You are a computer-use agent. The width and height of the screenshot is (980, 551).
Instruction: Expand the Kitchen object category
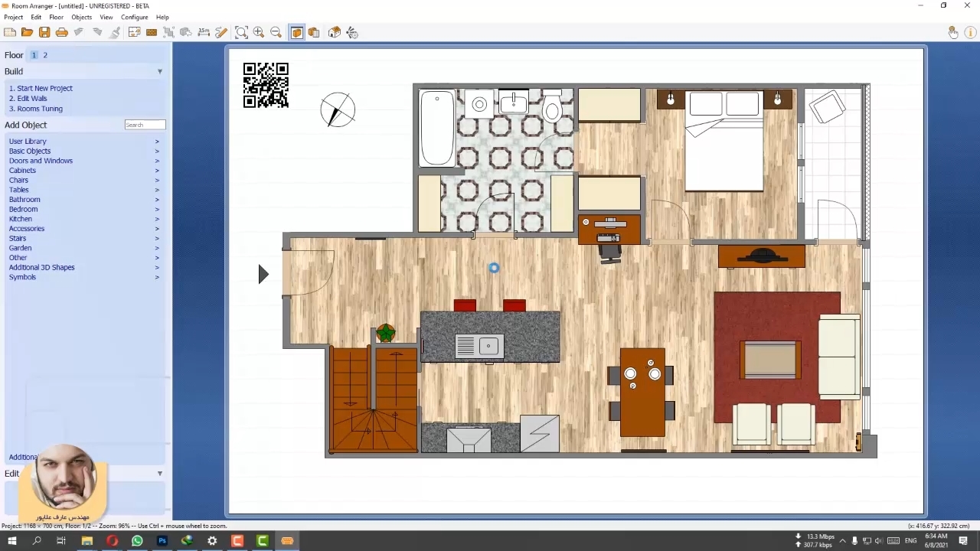pyautogui.click(x=21, y=219)
